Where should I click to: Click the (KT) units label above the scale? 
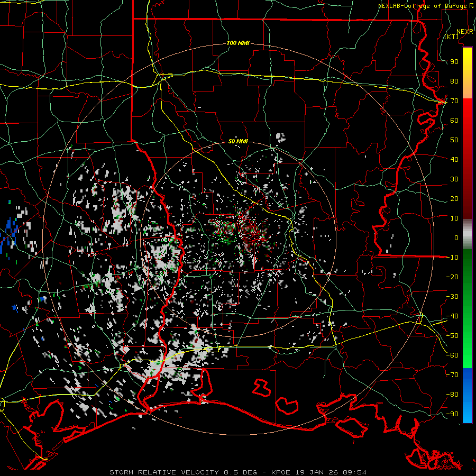452,36
